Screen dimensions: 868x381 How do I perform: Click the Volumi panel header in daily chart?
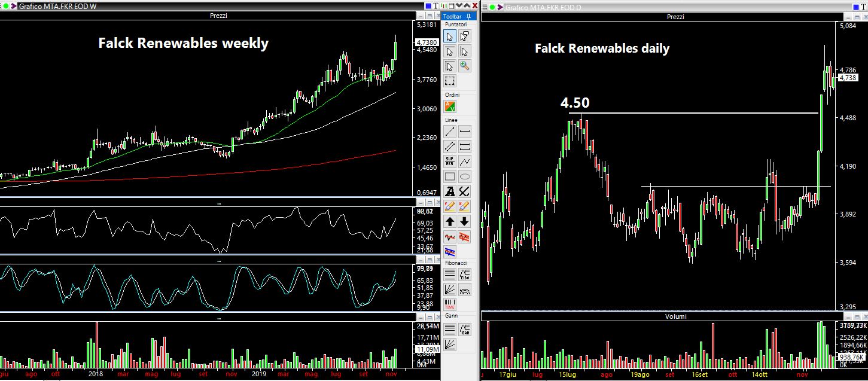675,316
